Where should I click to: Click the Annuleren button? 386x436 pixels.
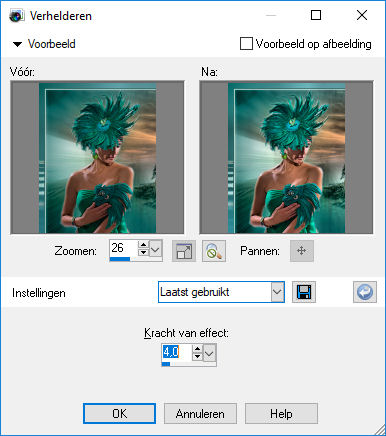coord(200,414)
